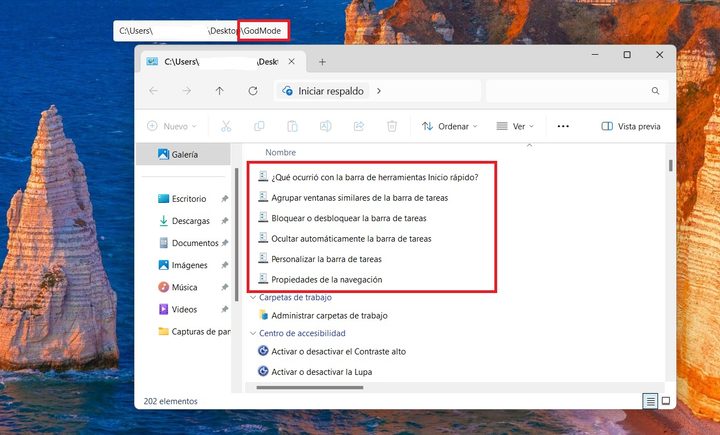720x435 pixels.
Task: Open Imágenes in the sidebar
Action: 189,265
